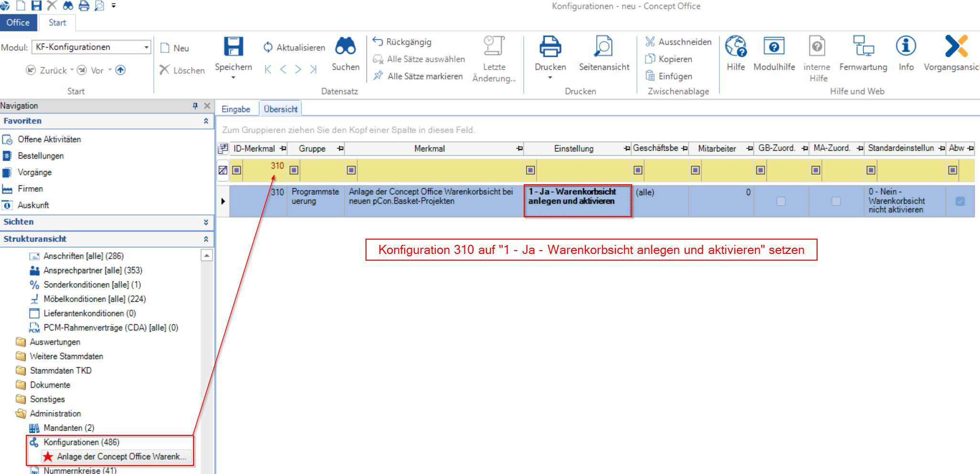Click Alle Sätze auswählen
Screen dimensions: 980x474
pos(419,59)
